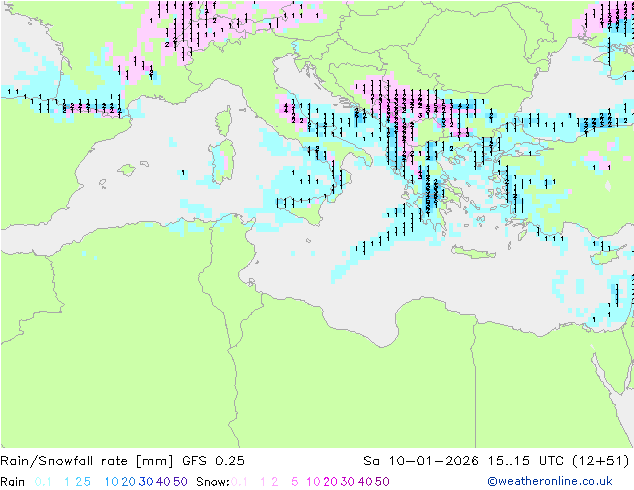Image resolution: width=634 pixels, height=490 pixels.
Task: Select the rain legend value 5
Action: click(87, 482)
